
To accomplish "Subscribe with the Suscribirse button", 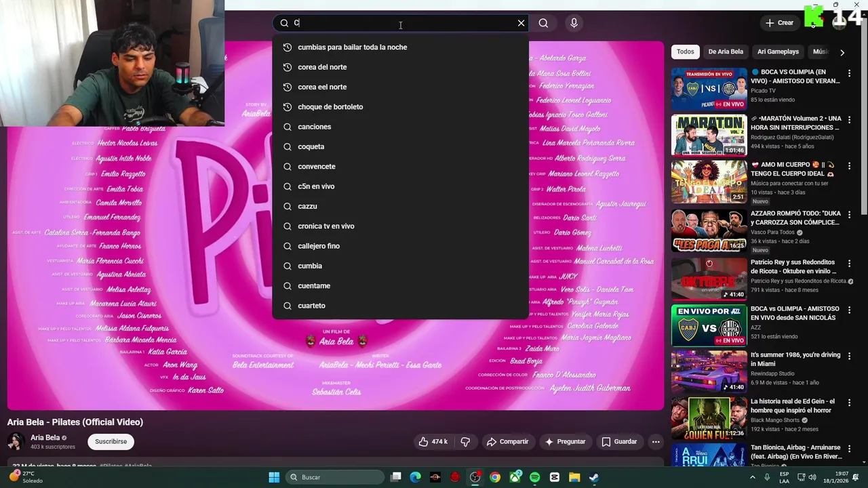I will pos(111,441).
